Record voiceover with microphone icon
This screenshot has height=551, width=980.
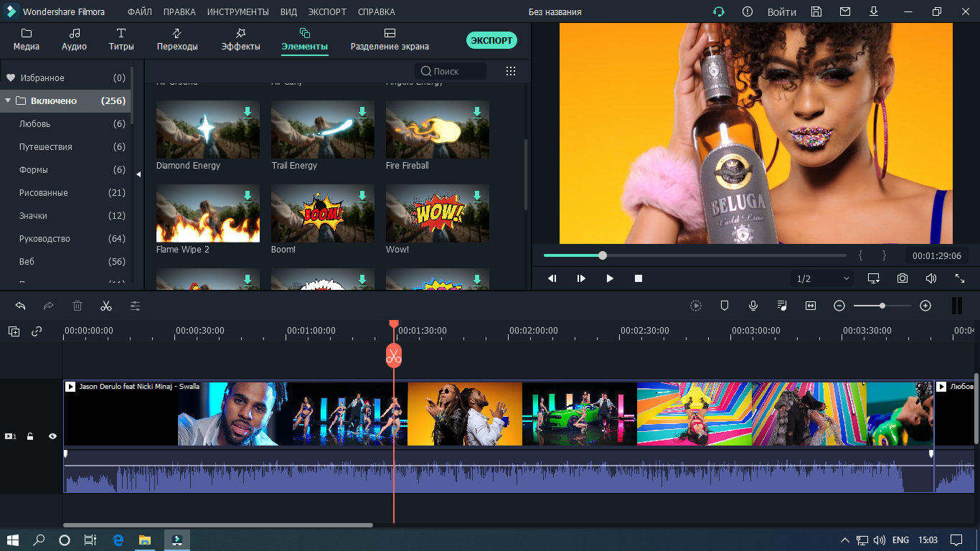pos(753,306)
